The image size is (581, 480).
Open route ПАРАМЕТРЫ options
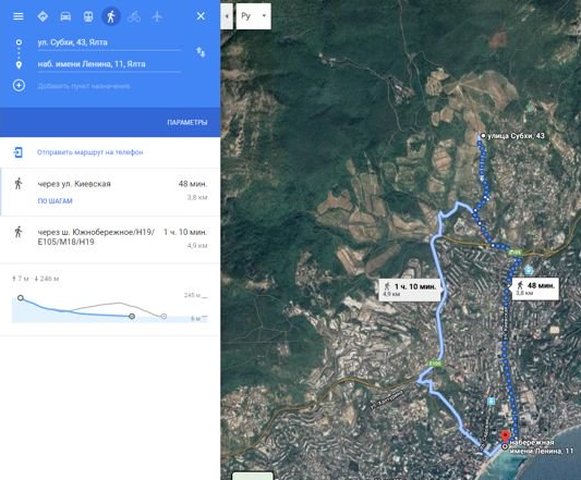[x=187, y=122]
